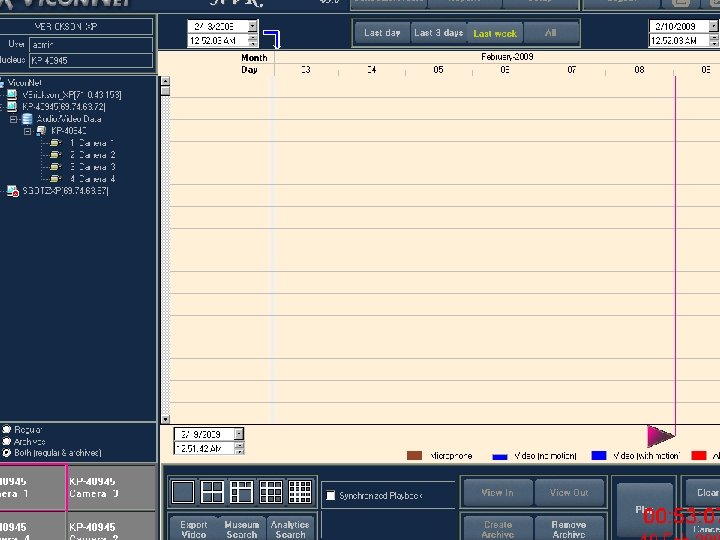Collapse the KP-40940 tree node
The height and width of the screenshot is (540, 720).
(x=28, y=131)
